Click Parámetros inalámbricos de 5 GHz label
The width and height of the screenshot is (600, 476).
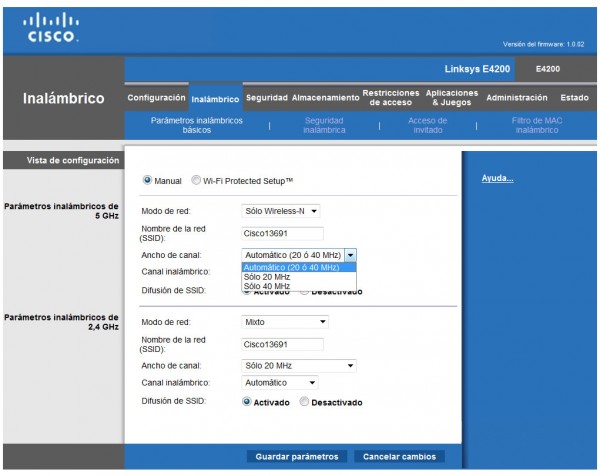[61, 211]
